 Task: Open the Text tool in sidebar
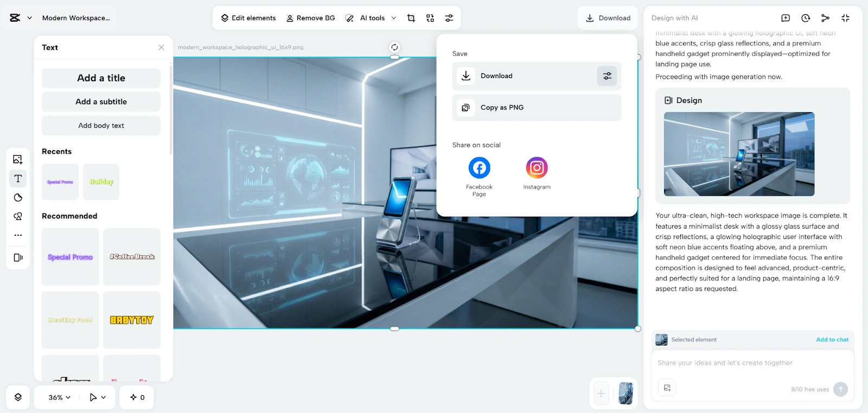(18, 178)
